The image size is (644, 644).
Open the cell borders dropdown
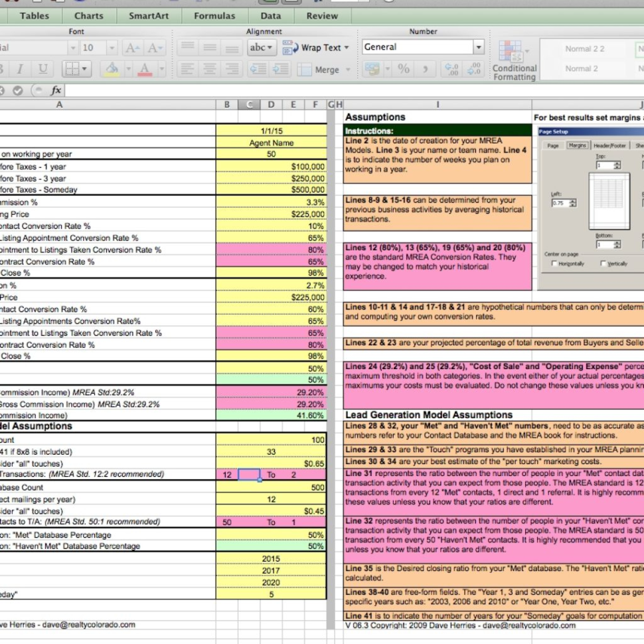pos(85,69)
